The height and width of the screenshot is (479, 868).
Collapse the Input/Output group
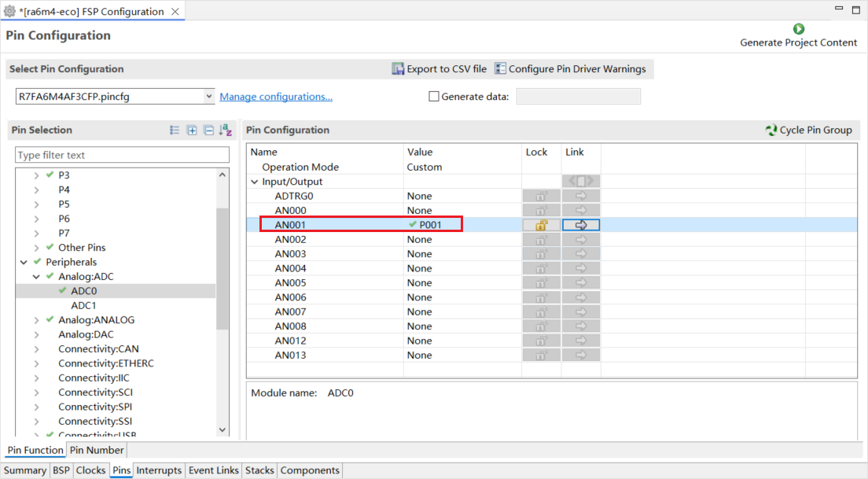coord(255,182)
